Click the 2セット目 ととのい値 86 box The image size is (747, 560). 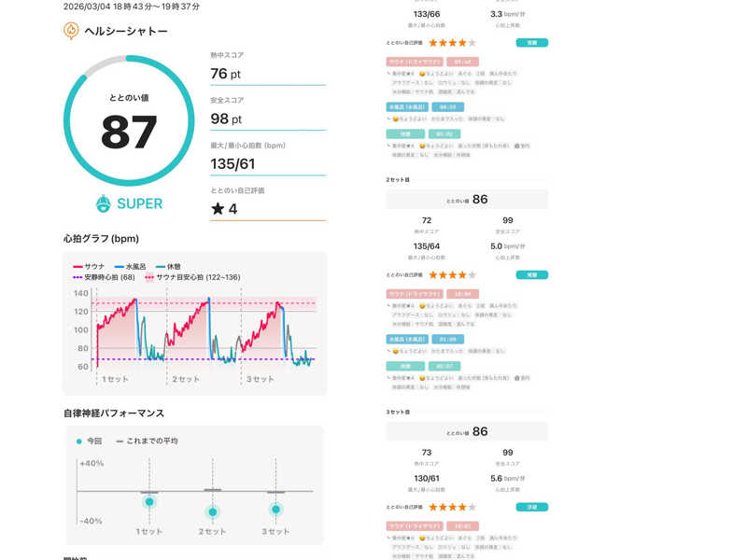(467, 199)
